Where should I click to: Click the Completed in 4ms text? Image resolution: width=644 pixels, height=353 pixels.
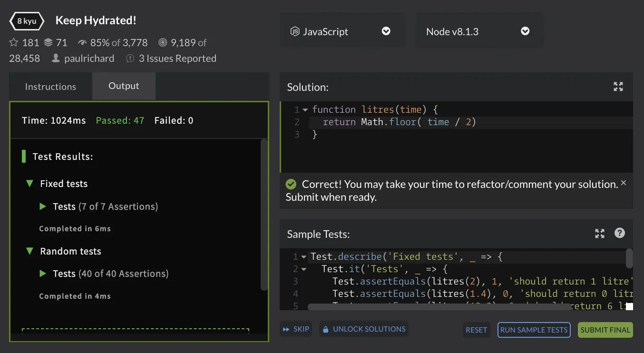tap(75, 296)
